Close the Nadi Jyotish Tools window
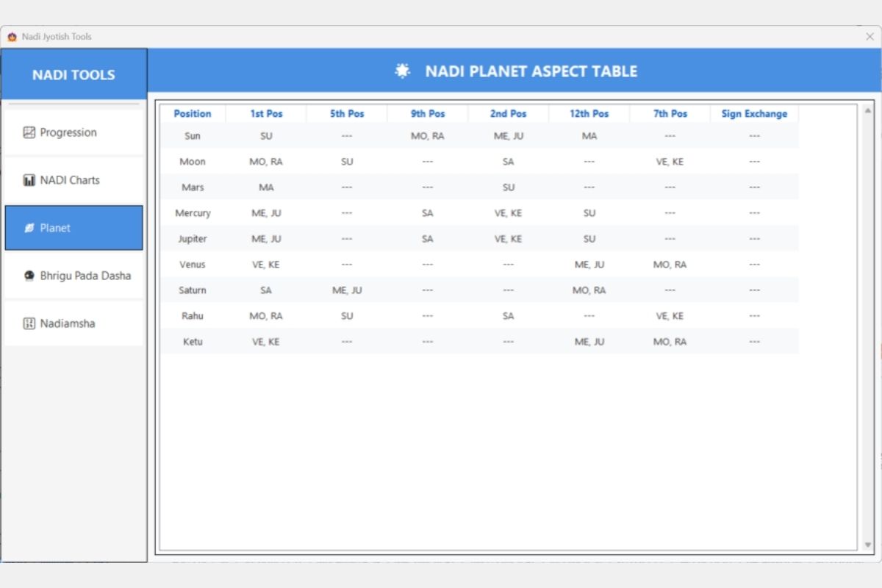This screenshot has height=588, width=882. tap(870, 37)
